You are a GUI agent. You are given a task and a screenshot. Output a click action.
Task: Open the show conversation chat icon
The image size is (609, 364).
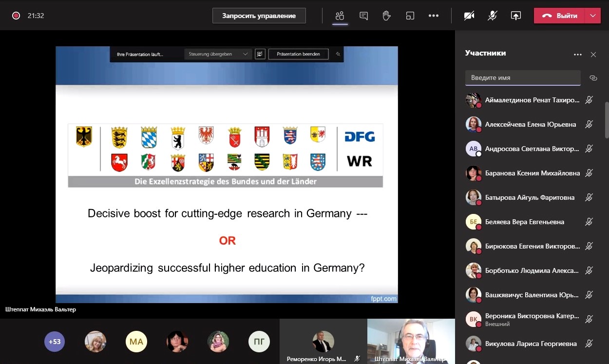point(363,16)
